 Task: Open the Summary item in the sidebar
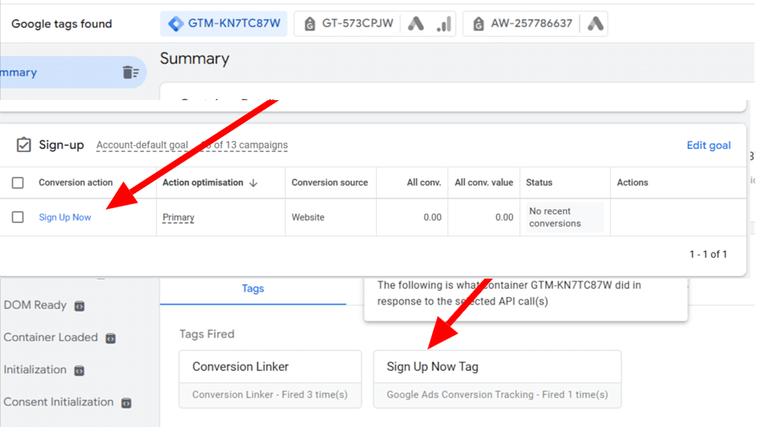[x=73, y=72]
